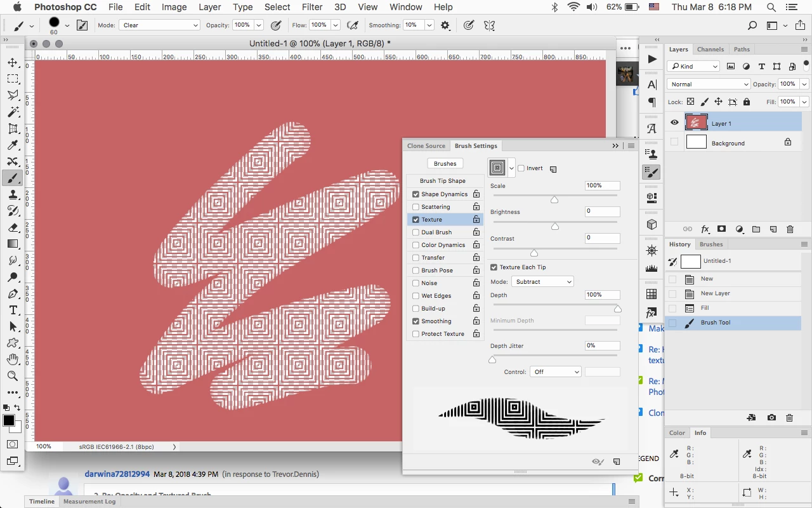Click the foreground color swatch

point(8,420)
